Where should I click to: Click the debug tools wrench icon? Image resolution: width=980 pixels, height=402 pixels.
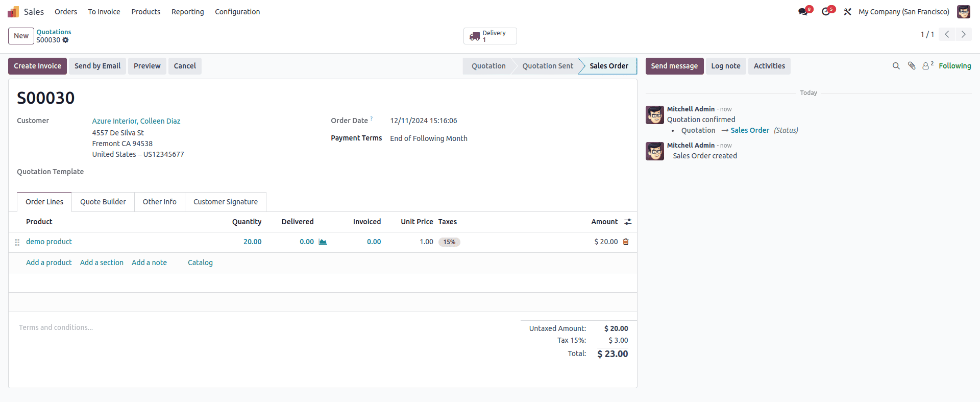pyautogui.click(x=847, y=12)
